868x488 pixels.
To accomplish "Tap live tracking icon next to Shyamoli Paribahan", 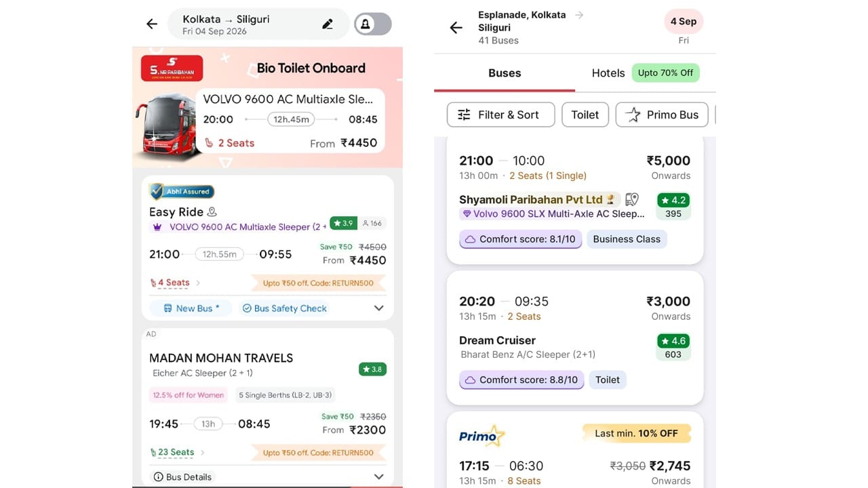I will click(632, 199).
